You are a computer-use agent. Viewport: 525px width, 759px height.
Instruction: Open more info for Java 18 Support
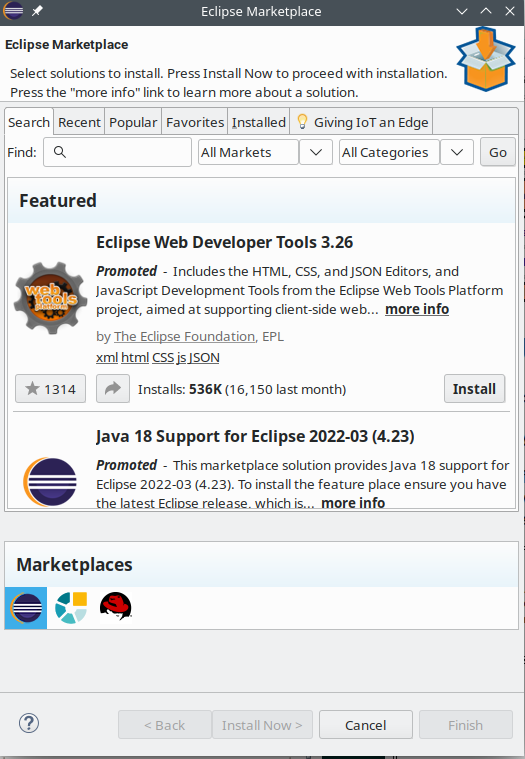point(353,502)
